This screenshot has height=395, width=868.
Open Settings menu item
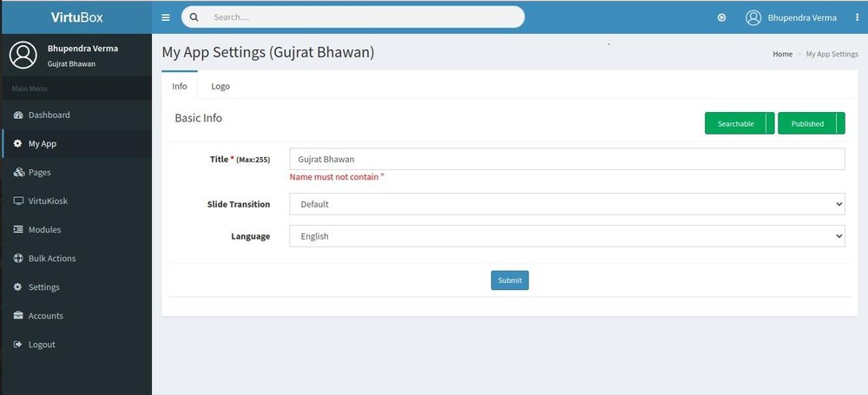pos(77,287)
